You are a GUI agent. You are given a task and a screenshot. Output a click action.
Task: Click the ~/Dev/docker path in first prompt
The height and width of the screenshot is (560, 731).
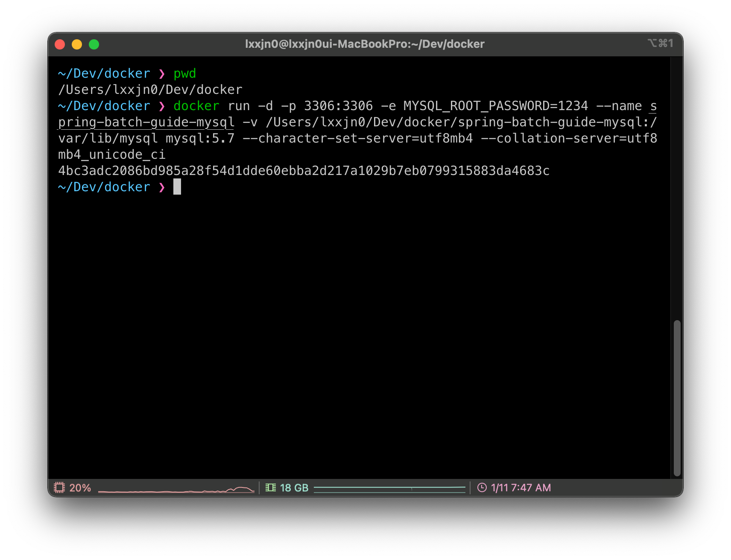(104, 73)
